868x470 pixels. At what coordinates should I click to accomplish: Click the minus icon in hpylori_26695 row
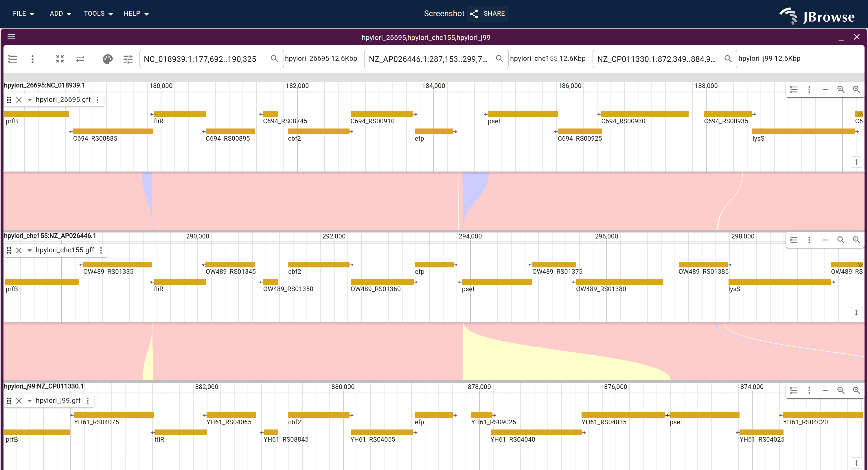pyautogui.click(x=825, y=89)
